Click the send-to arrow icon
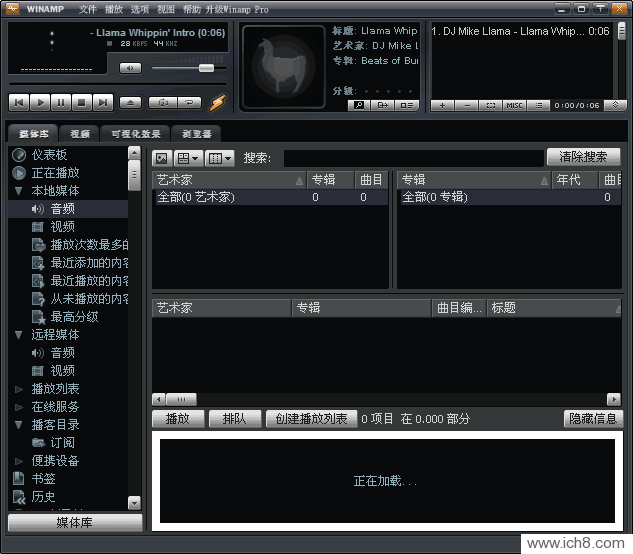Screen dimensions: 633x554 tap(383, 105)
